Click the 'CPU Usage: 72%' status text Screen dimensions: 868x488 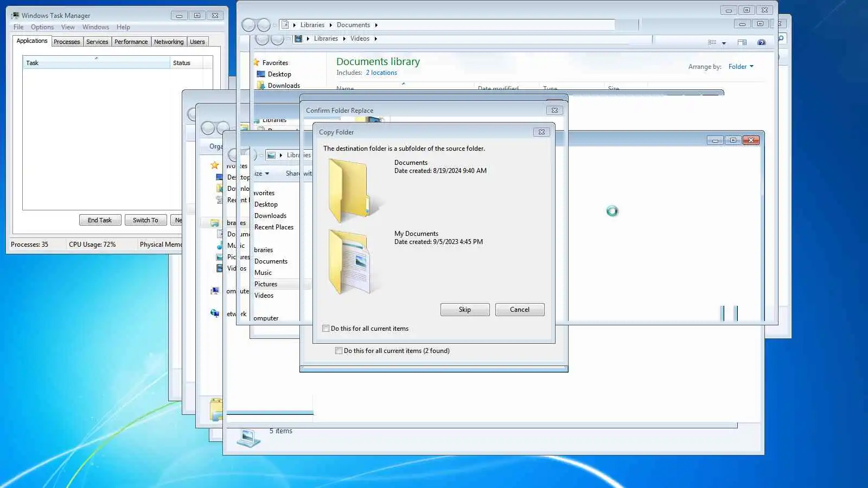(92, 245)
